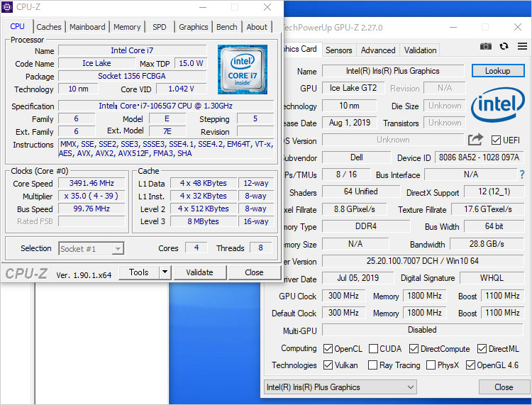Click the GPU field Ice Lake GT2
The image size is (532, 405).
tap(353, 88)
